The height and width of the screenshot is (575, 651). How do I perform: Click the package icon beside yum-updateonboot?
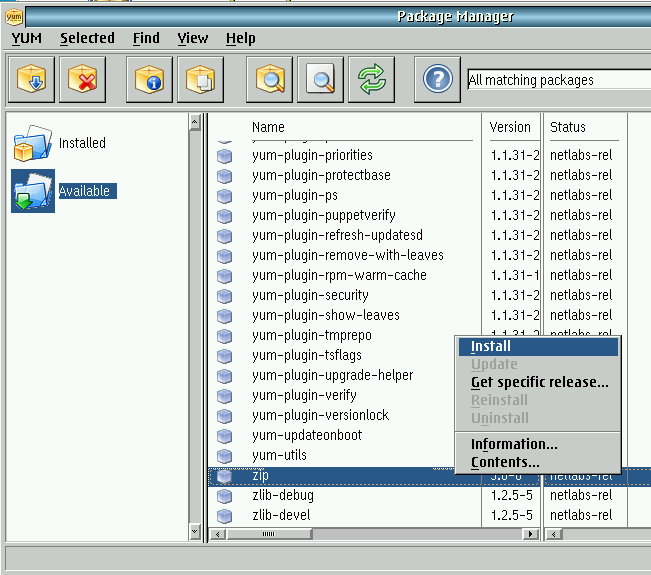[225, 436]
